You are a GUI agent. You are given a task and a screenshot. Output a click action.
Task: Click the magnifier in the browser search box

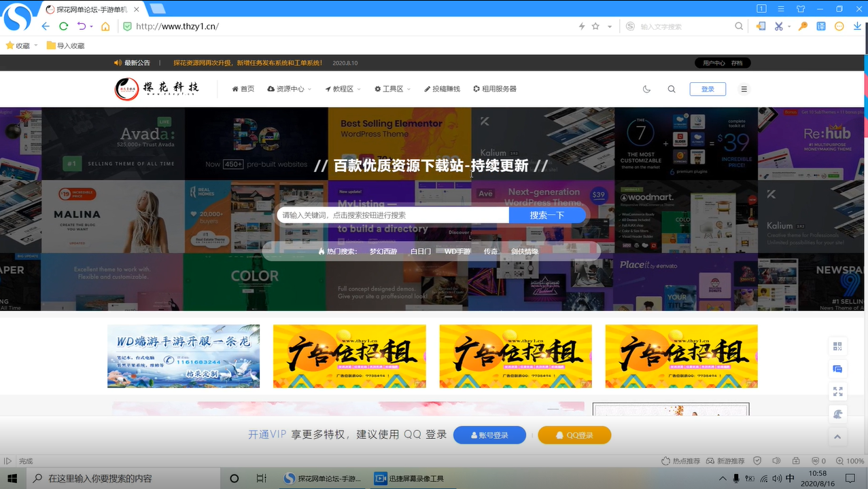tap(739, 26)
